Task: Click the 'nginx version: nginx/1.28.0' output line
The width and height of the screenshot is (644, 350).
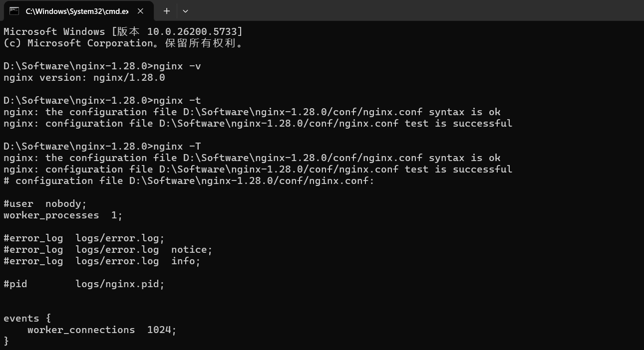Action: 84,77
